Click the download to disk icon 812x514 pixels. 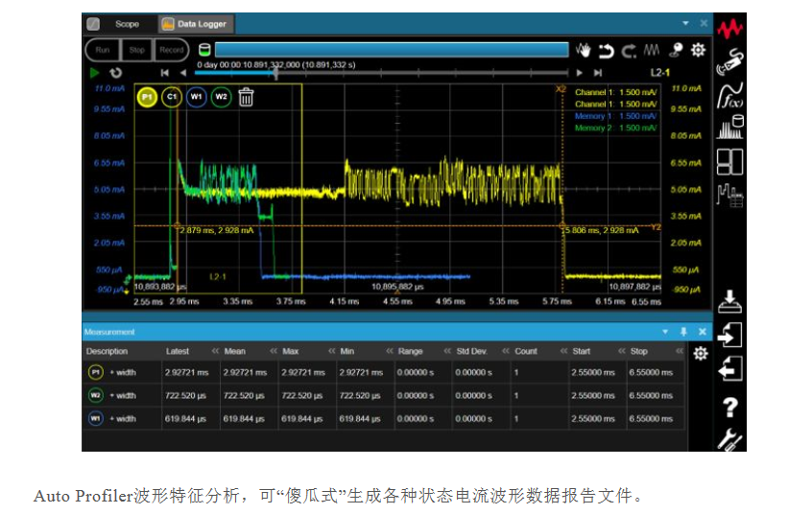[730, 300]
